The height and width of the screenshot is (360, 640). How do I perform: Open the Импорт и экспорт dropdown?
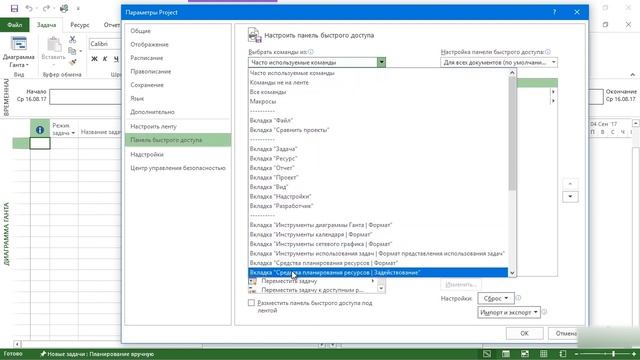click(509, 312)
